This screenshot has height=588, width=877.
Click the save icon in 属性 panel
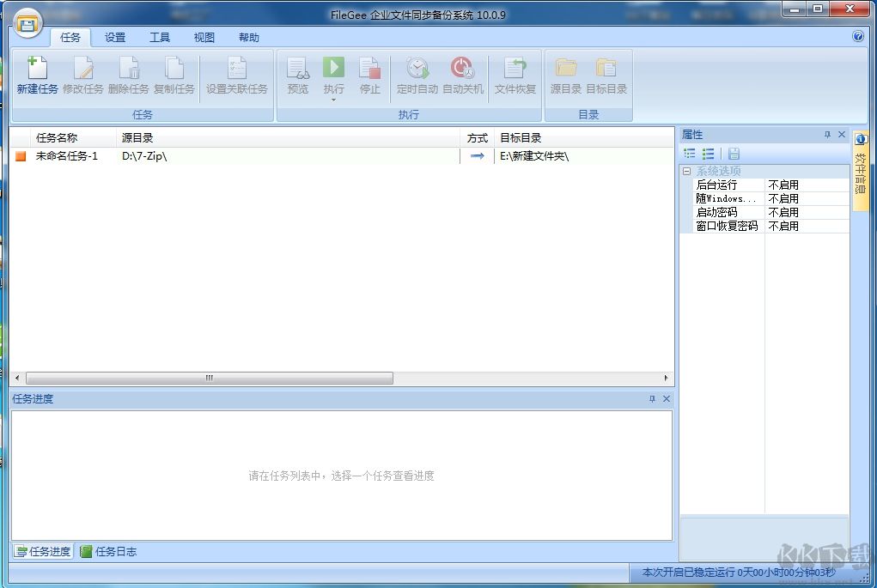tap(734, 153)
